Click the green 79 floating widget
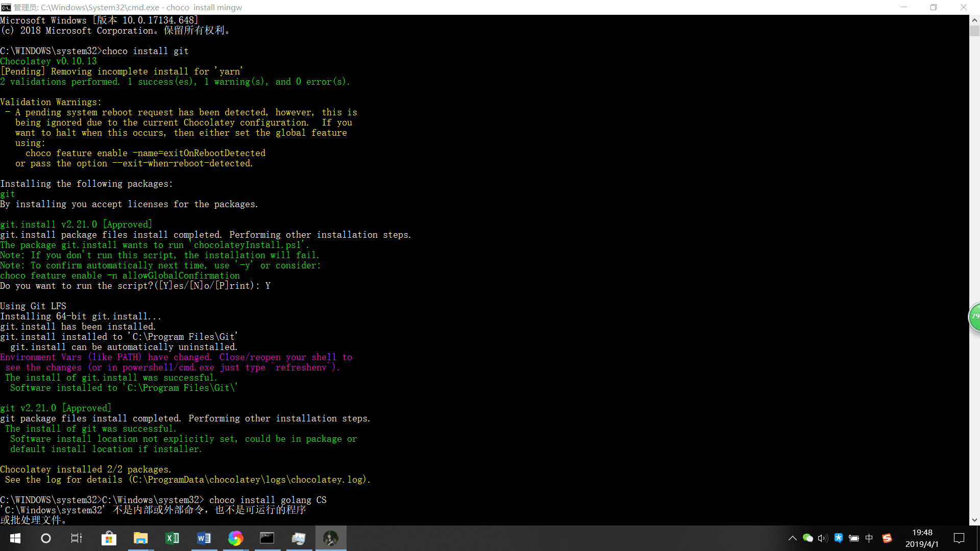Image resolution: width=980 pixels, height=551 pixels. [x=975, y=317]
